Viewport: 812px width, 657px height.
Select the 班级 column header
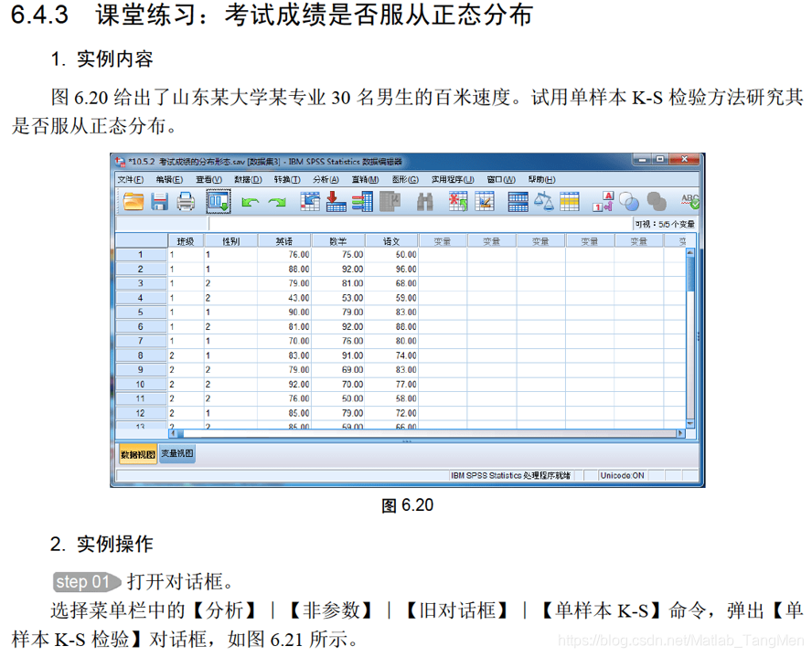click(x=186, y=241)
